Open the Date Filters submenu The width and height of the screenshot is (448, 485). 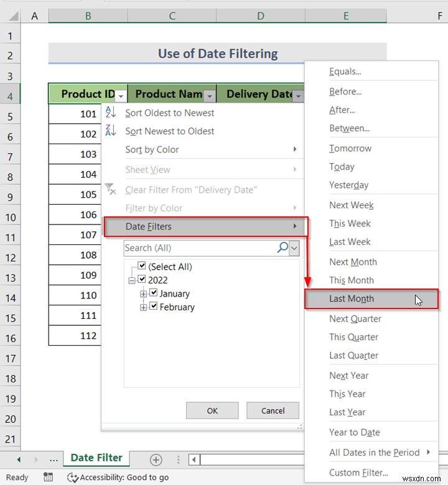click(206, 226)
